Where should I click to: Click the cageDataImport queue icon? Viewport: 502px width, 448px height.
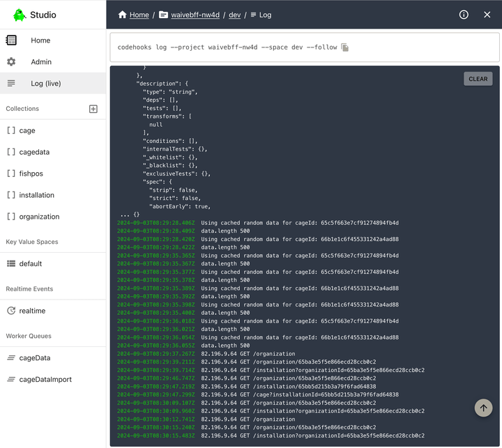(11, 379)
